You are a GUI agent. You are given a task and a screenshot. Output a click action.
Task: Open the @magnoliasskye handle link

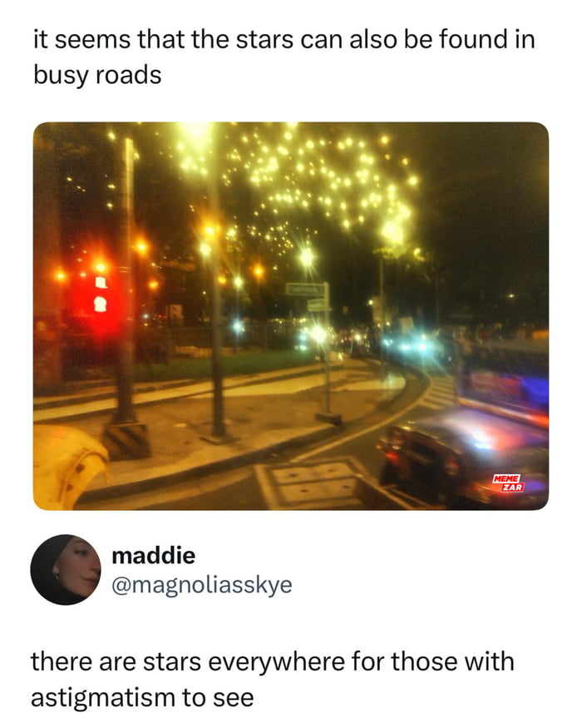(201, 585)
